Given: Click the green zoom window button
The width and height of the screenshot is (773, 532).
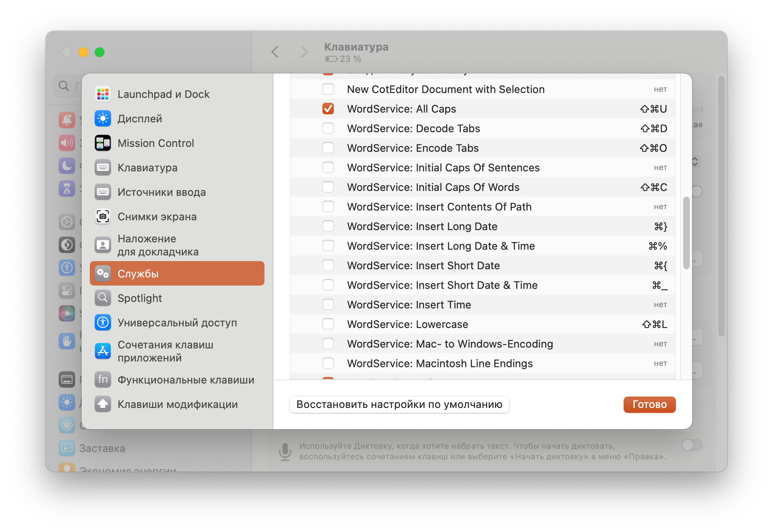Looking at the screenshot, I should [x=100, y=52].
